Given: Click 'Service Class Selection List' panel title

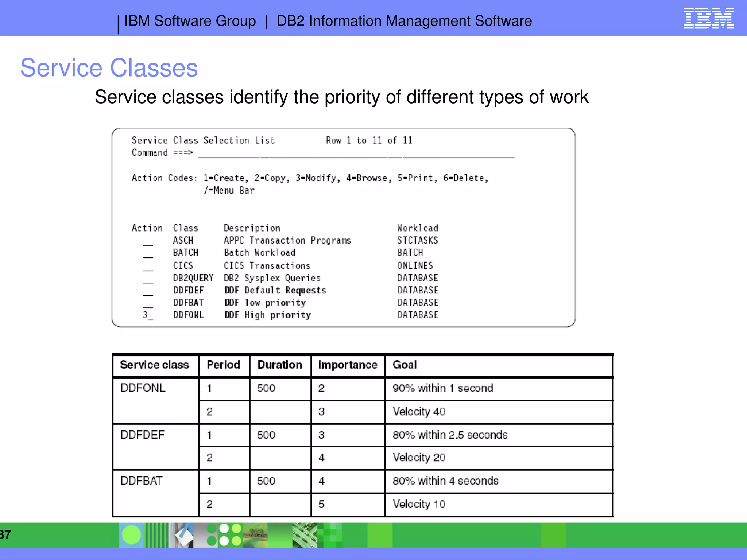Looking at the screenshot, I should pos(203,140).
